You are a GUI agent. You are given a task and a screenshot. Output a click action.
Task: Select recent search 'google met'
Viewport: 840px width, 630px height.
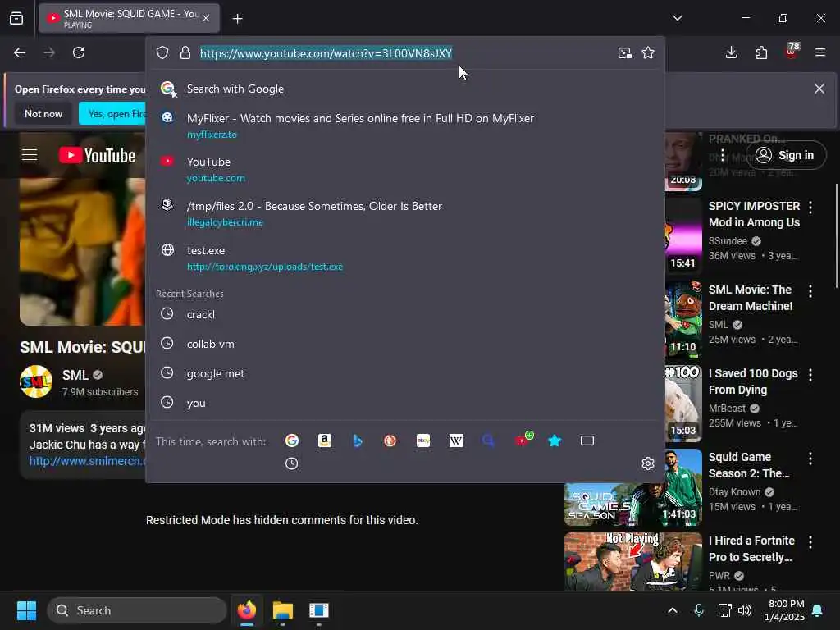[x=405, y=373]
